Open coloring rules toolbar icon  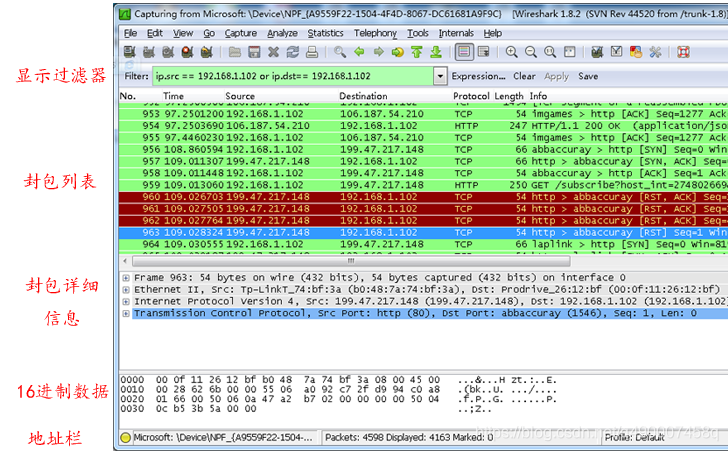pyautogui.click(x=636, y=52)
